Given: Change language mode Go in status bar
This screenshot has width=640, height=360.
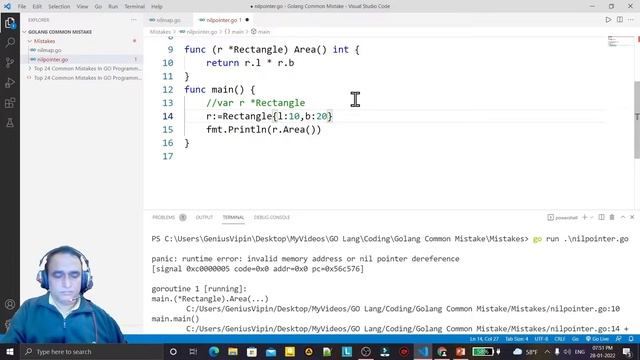Looking at the screenshot, I should tap(575, 339).
